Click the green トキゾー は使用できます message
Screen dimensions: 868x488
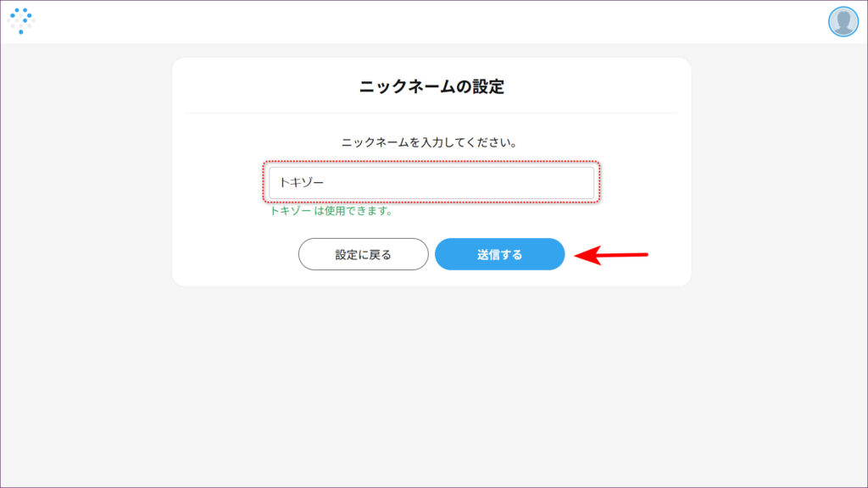pos(331,211)
